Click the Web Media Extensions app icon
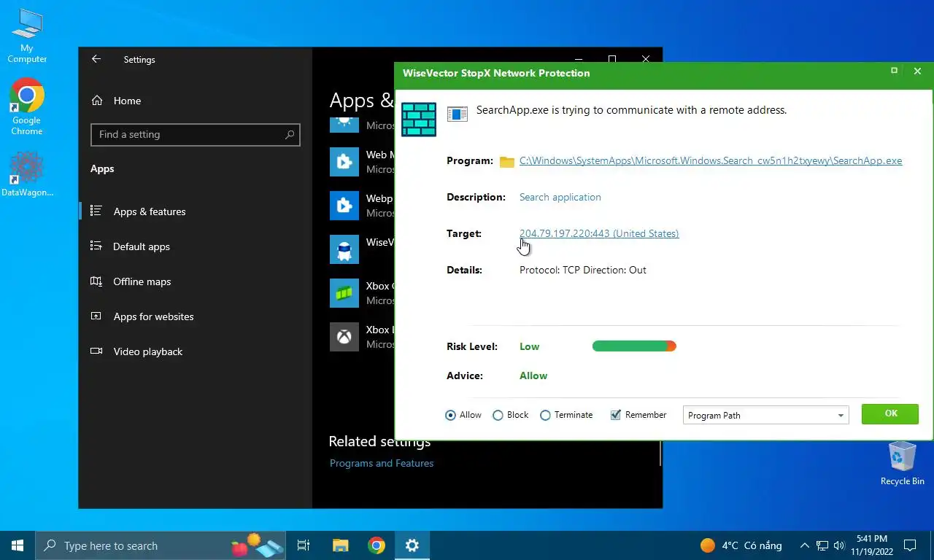 click(344, 162)
